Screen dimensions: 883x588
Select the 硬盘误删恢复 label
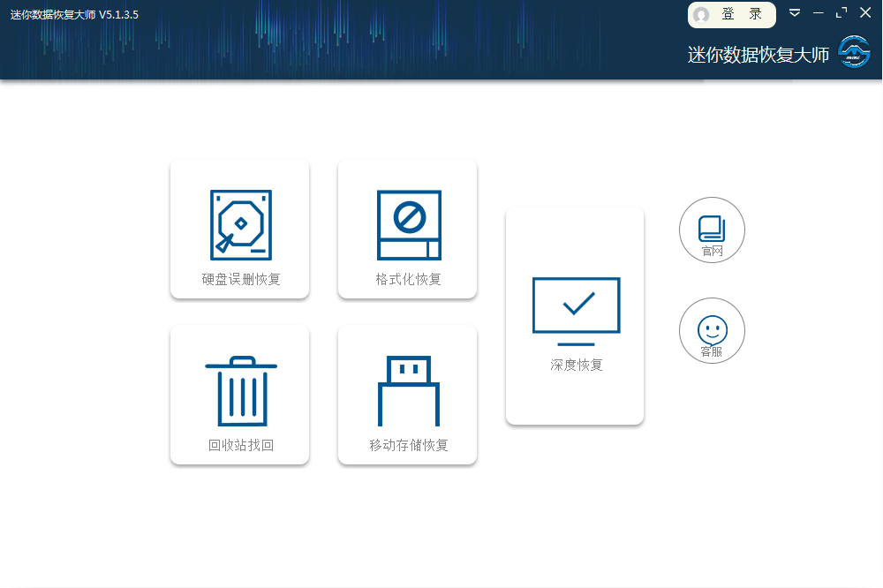click(240, 280)
